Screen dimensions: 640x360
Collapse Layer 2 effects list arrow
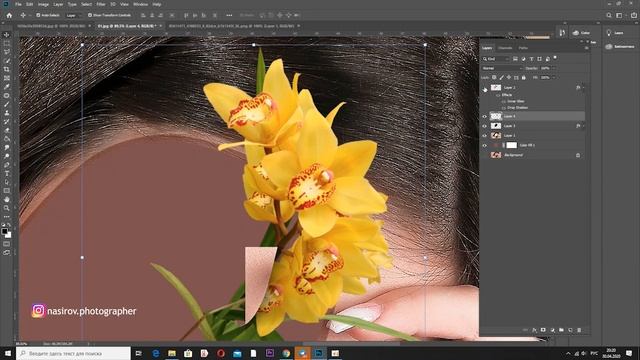(583, 87)
